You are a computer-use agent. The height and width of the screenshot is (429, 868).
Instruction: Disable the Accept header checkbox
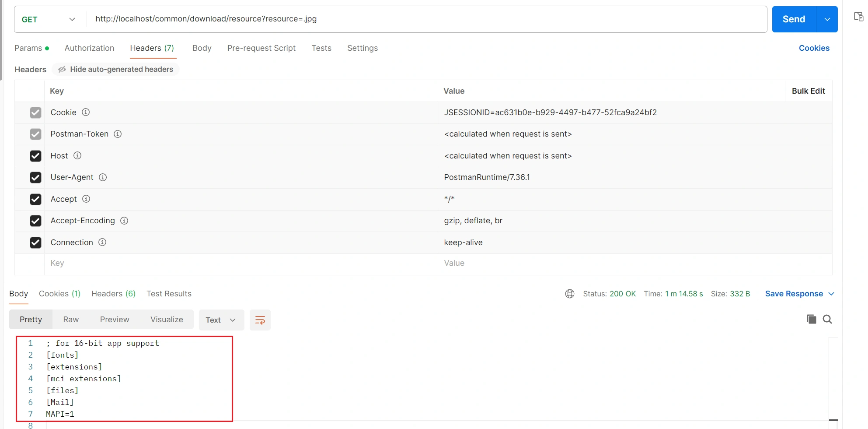pyautogui.click(x=35, y=199)
